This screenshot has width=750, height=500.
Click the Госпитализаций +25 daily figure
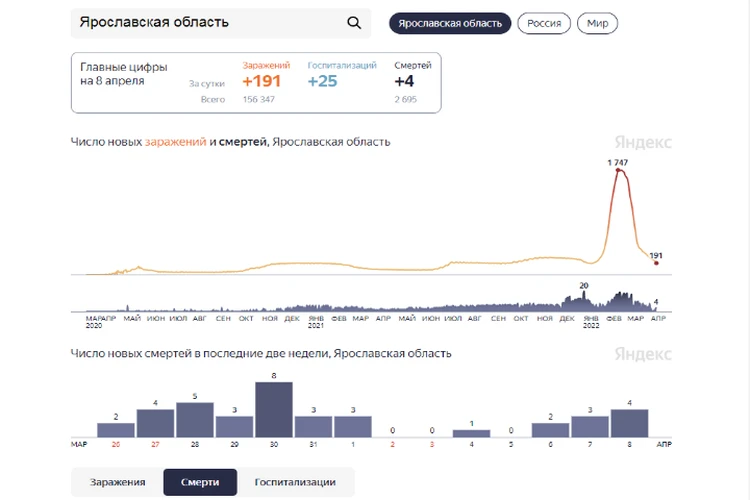(323, 82)
